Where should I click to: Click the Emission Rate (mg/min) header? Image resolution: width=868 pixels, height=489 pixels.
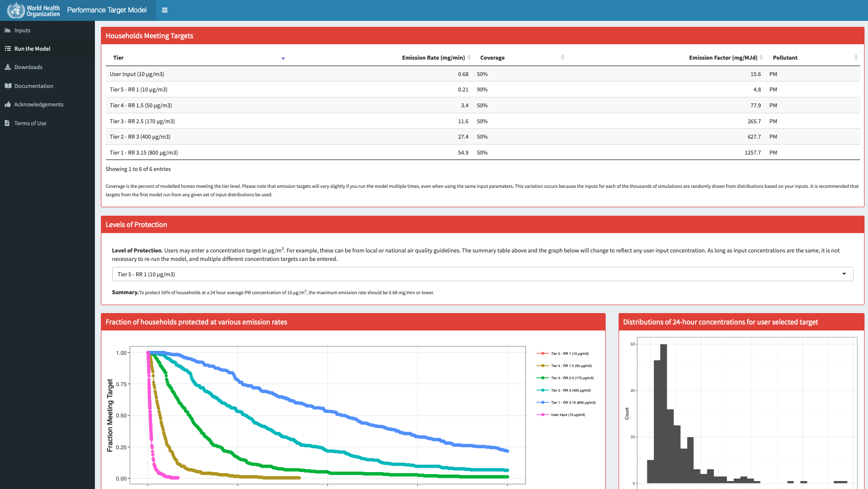(433, 58)
